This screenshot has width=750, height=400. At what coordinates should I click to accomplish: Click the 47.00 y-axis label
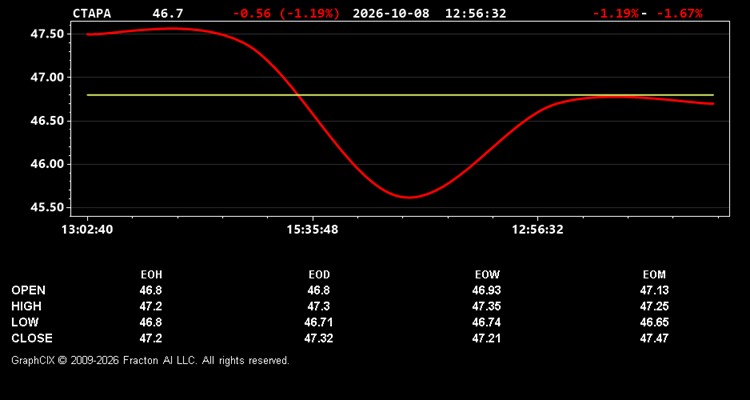47,78
